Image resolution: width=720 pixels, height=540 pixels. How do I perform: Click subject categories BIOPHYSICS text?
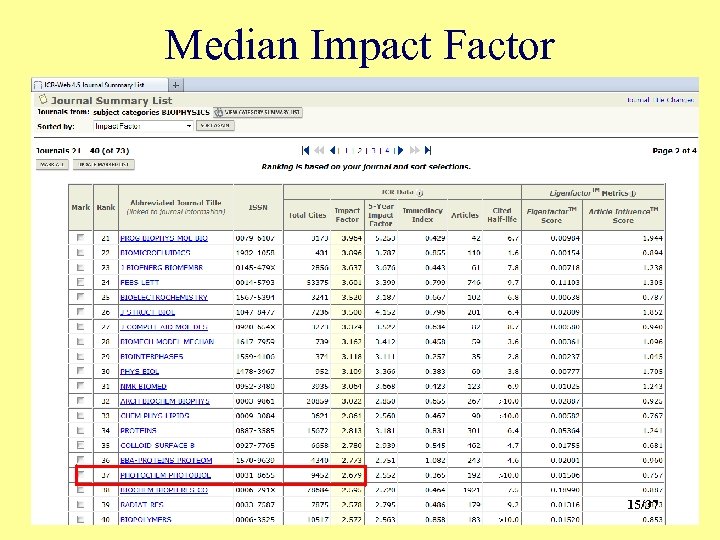pos(151,112)
